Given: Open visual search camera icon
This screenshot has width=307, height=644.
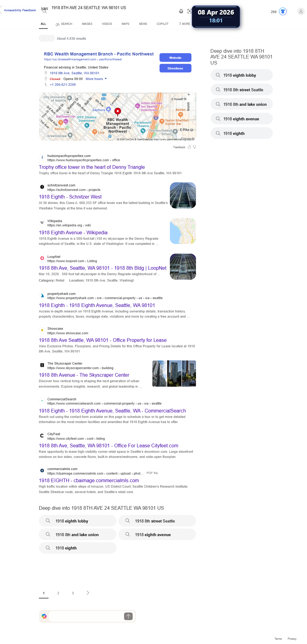Looking at the screenshot, I should point(190,11).
